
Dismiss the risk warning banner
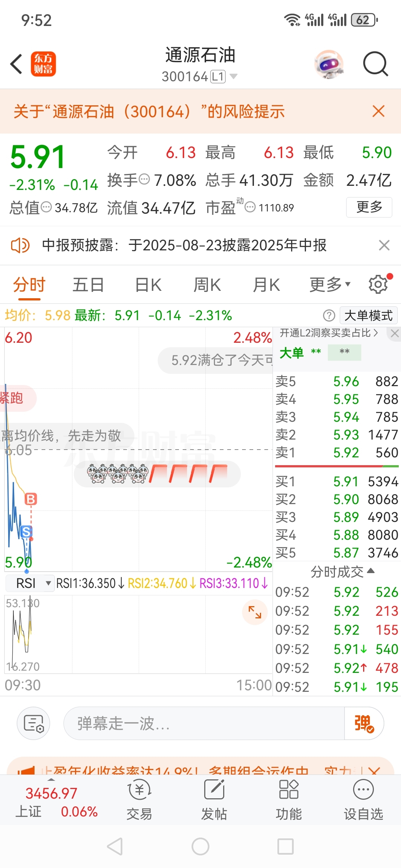click(378, 111)
